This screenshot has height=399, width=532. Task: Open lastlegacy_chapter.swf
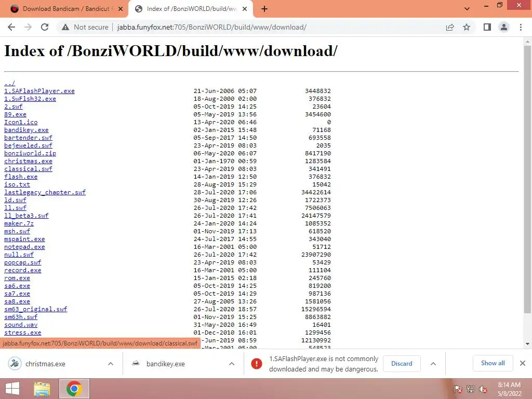45,192
